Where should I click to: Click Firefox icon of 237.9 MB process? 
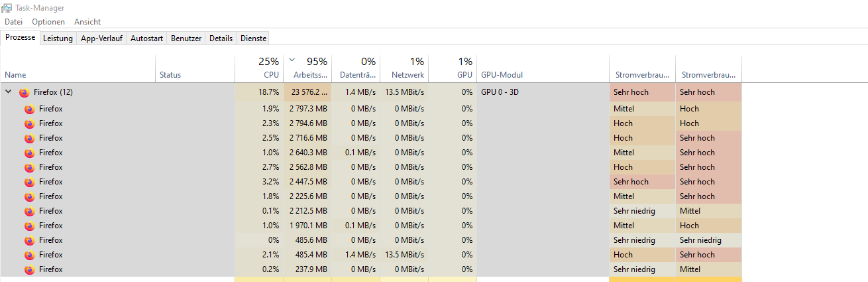[29, 269]
